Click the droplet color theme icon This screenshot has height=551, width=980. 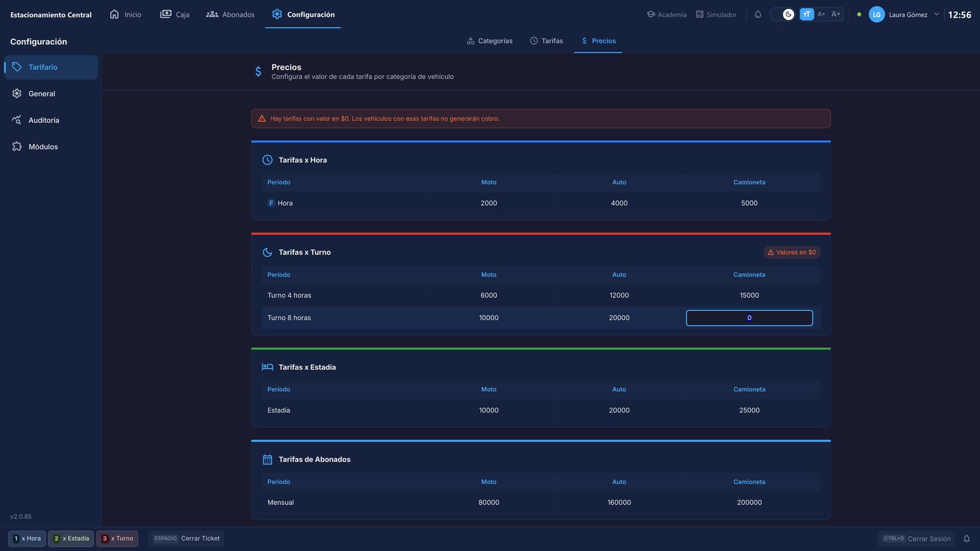(758, 14)
